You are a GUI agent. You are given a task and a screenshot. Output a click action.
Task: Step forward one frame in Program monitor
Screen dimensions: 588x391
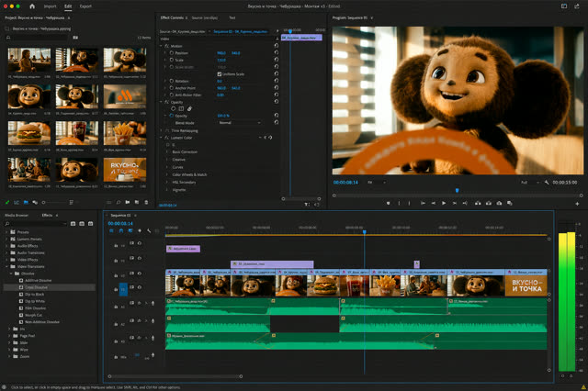[454, 203]
